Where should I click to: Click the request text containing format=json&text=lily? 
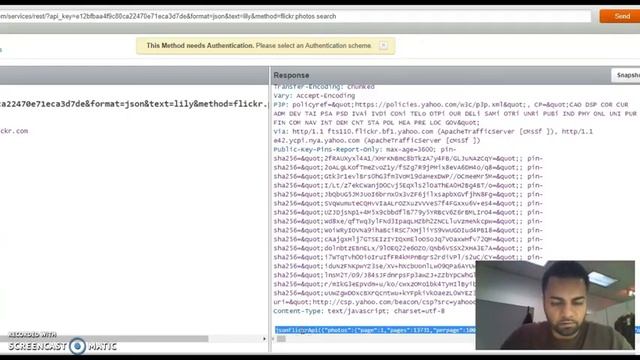134,104
